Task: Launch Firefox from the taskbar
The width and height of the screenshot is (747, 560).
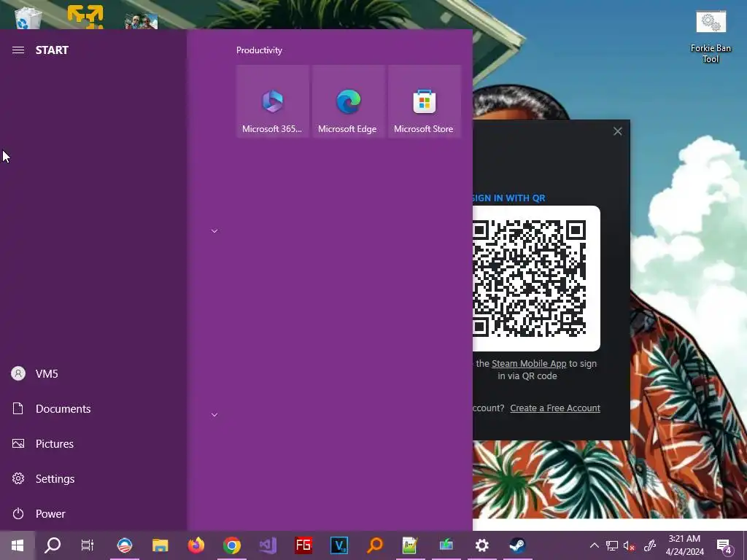Action: tap(196, 545)
